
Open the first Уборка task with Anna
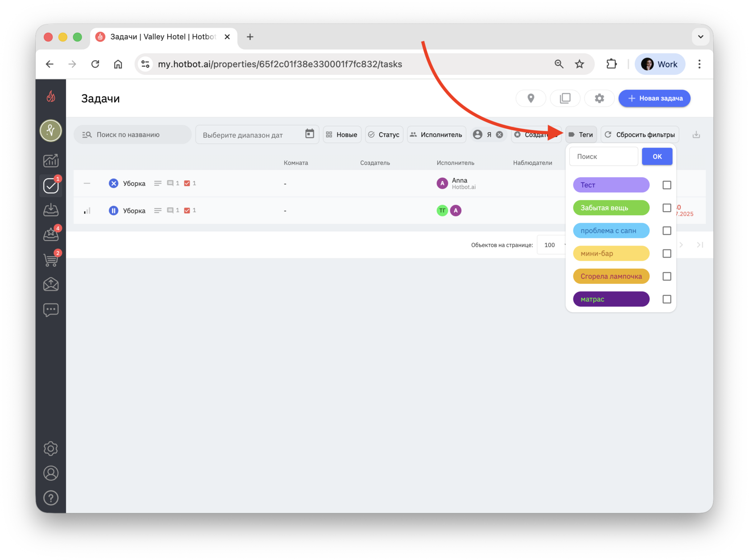[320, 183]
